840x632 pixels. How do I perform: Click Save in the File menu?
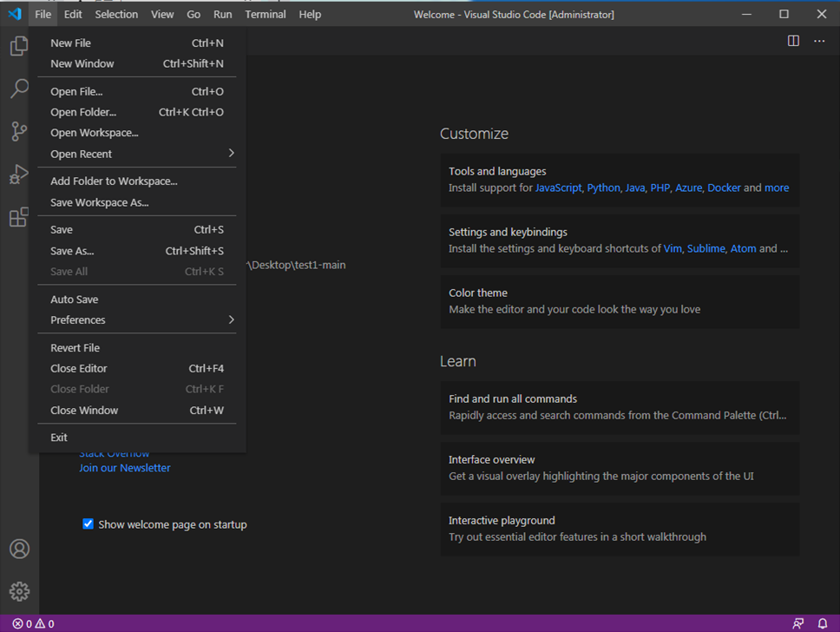pos(137,229)
